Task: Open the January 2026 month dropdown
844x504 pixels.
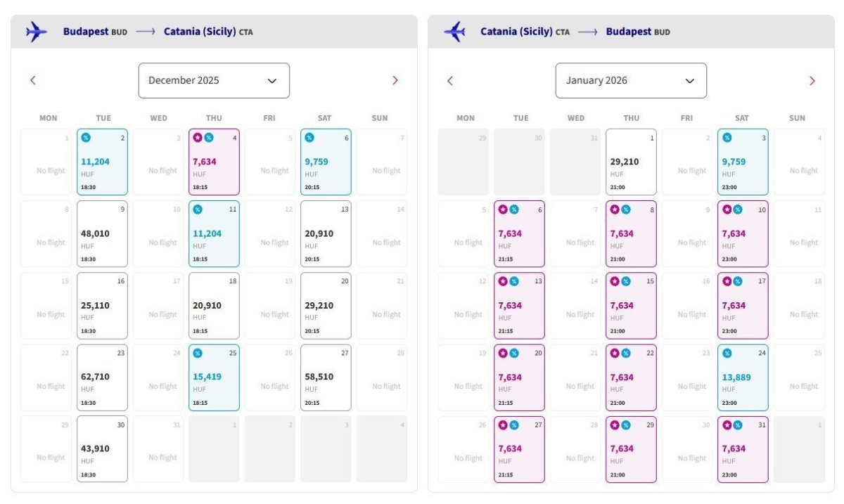Action: click(631, 81)
